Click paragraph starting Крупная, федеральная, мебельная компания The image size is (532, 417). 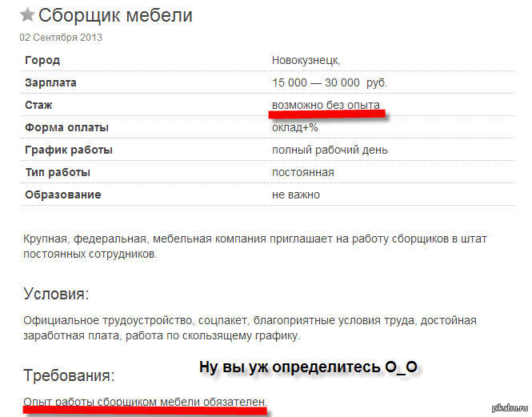tap(255, 247)
